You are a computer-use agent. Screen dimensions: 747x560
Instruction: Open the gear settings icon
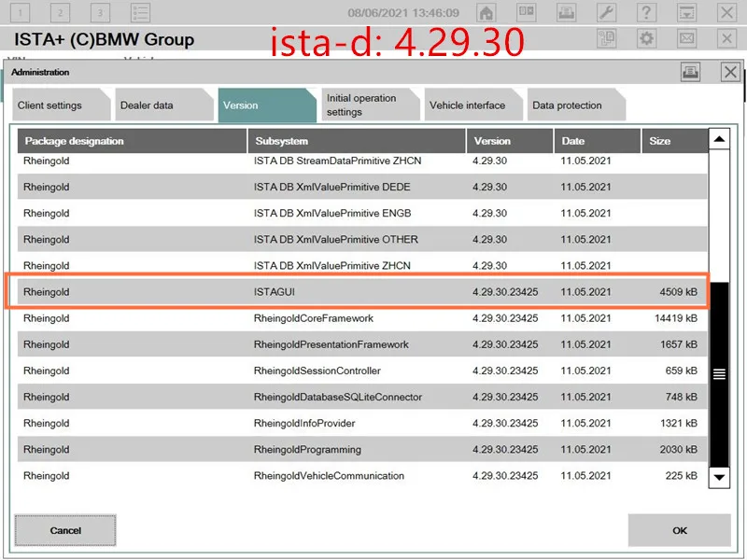(x=646, y=38)
